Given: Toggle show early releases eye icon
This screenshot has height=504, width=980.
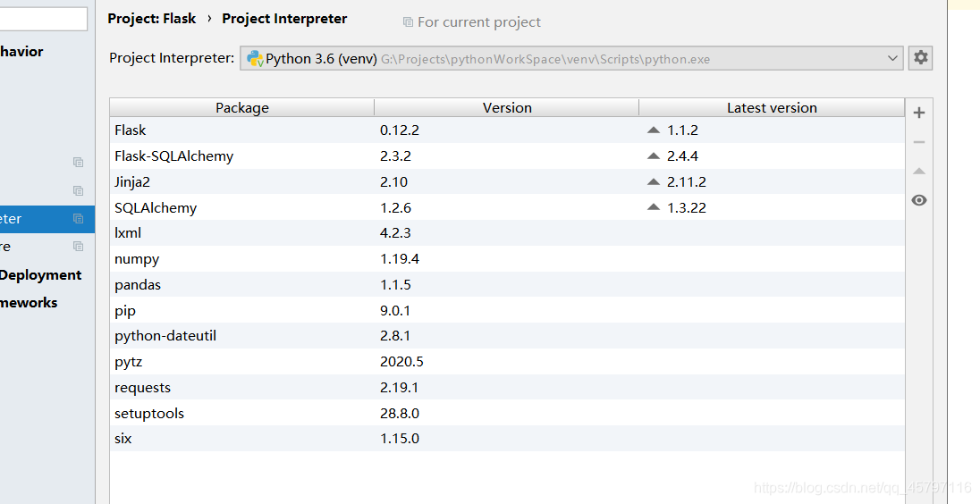Looking at the screenshot, I should coord(919,200).
